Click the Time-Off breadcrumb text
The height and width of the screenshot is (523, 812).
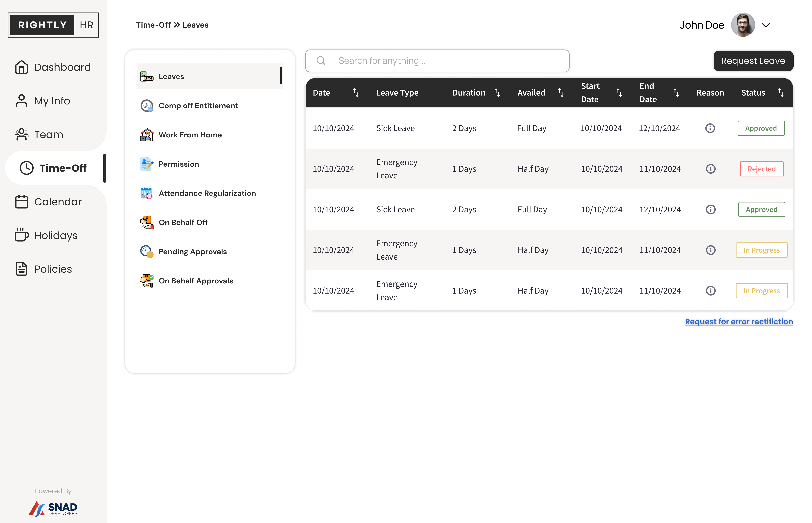pyautogui.click(x=153, y=25)
